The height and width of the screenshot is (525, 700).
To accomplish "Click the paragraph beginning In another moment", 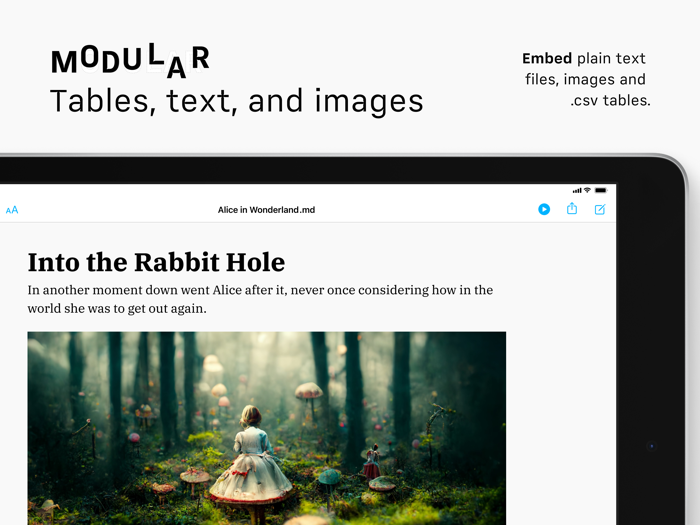I will (x=260, y=299).
